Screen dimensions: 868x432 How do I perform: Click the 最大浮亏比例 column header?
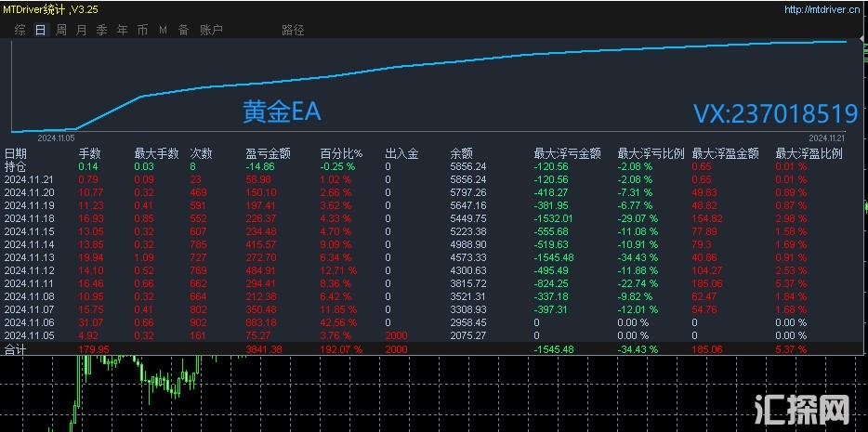click(651, 153)
